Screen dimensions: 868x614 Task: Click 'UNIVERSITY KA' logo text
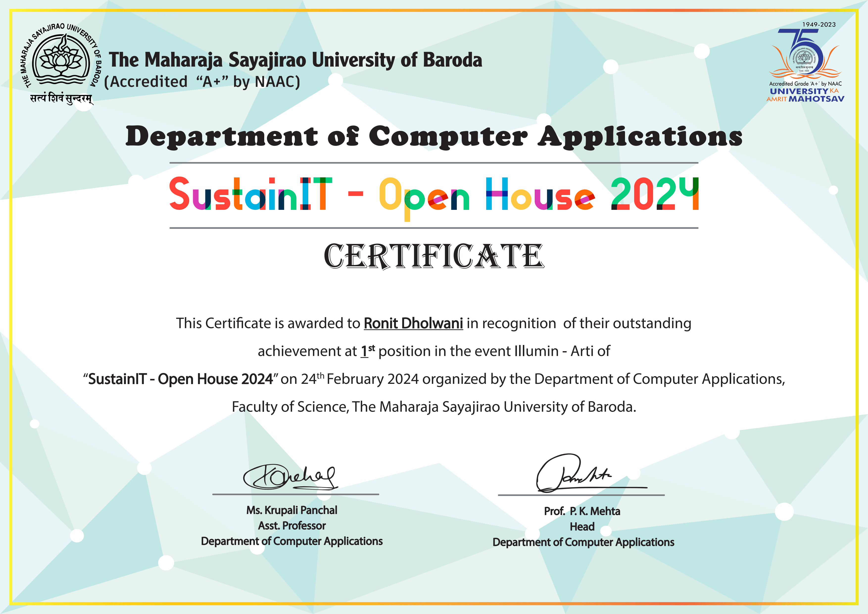click(x=804, y=91)
